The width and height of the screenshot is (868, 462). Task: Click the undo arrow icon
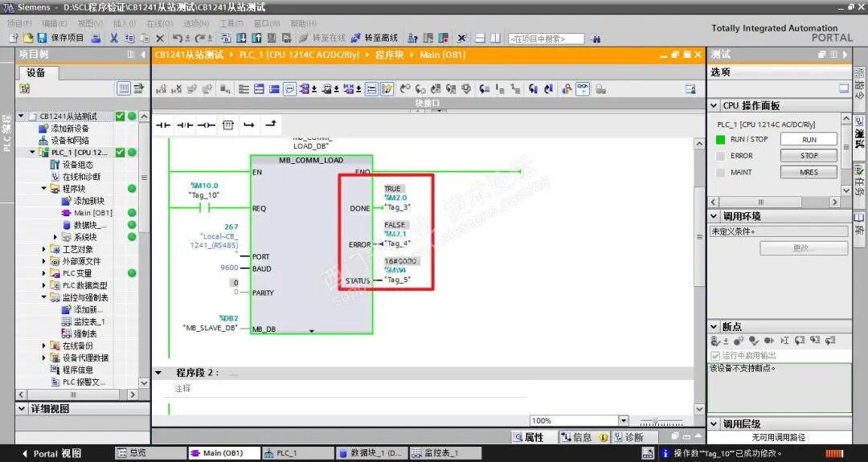coord(178,39)
